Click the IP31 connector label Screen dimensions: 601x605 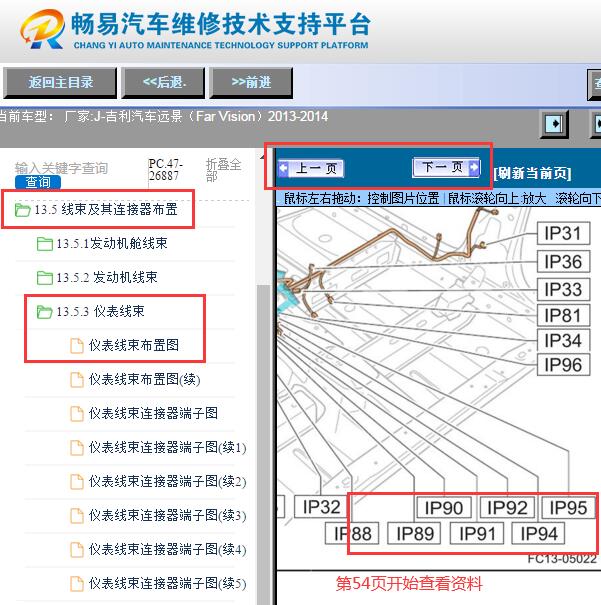(x=563, y=233)
